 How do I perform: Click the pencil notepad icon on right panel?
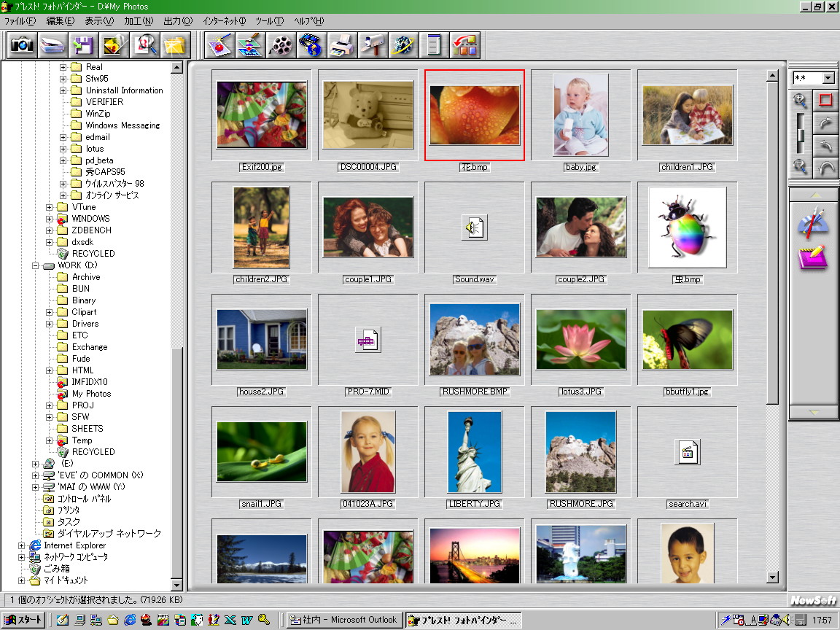pyautogui.click(x=813, y=257)
